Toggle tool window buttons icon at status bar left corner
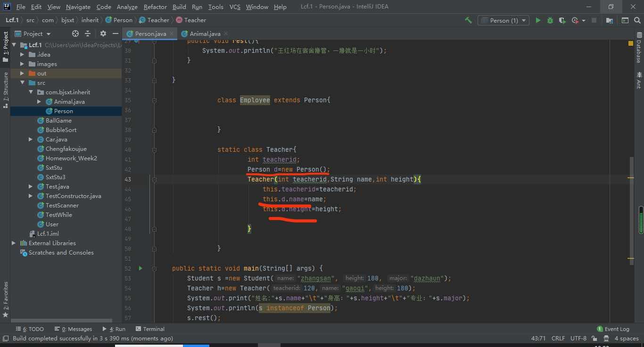Viewport: 644px width, 347px height. [x=6, y=338]
